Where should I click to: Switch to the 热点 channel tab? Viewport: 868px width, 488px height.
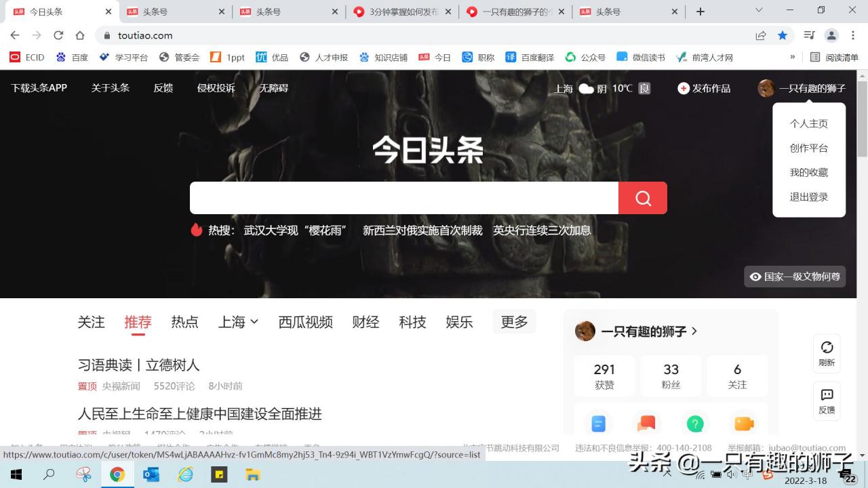click(184, 322)
